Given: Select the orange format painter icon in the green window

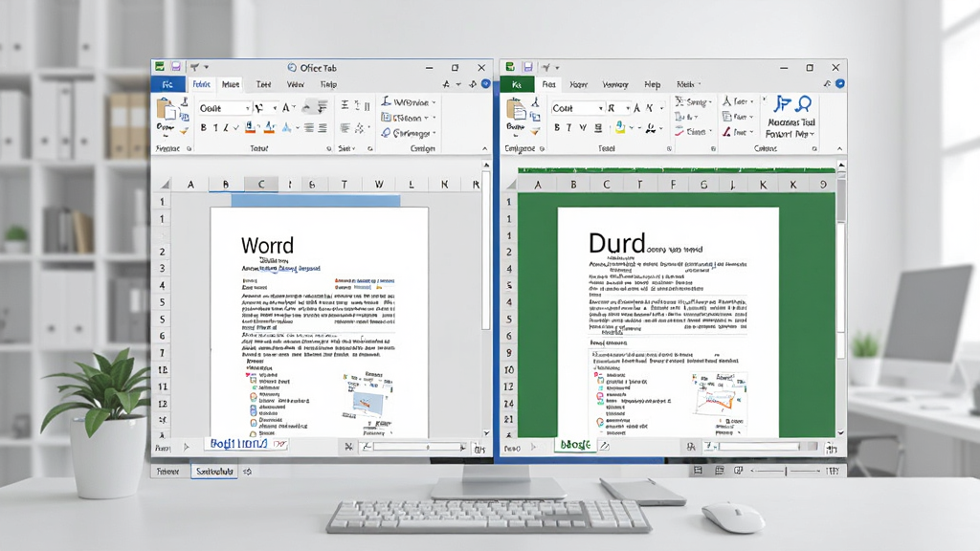Looking at the screenshot, I should (536, 131).
